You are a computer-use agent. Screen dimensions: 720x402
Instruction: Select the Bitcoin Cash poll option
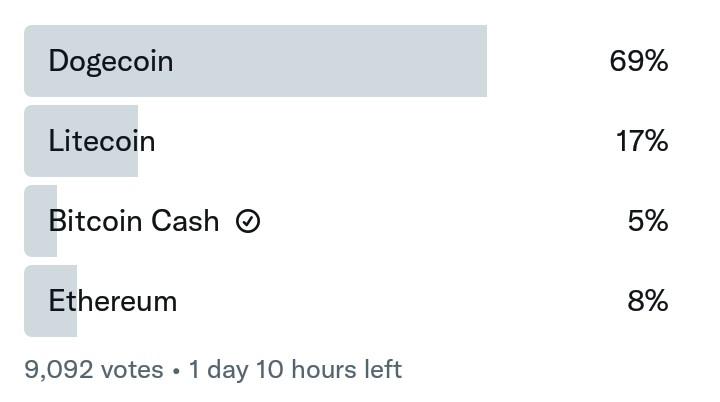coord(347,221)
